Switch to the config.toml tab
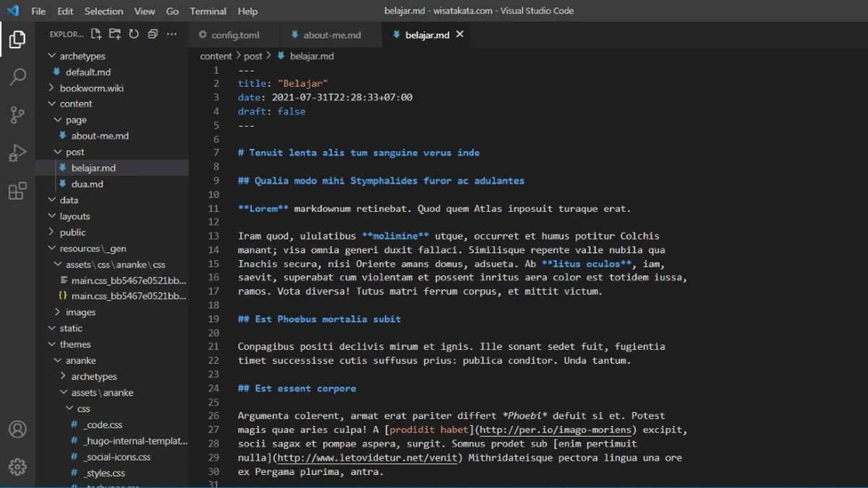The image size is (868, 488). click(235, 35)
